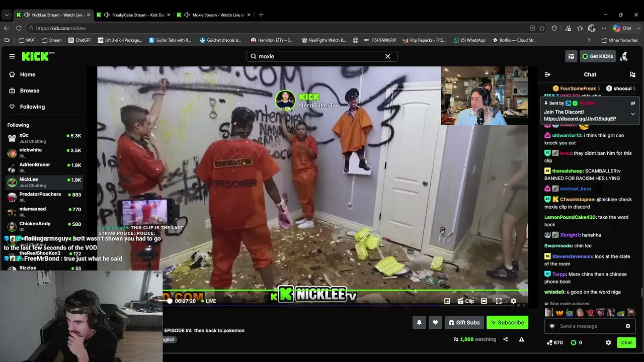644x362 pixels.
Task: Open miamaxxed channel in the Following list
Action: click(x=44, y=212)
